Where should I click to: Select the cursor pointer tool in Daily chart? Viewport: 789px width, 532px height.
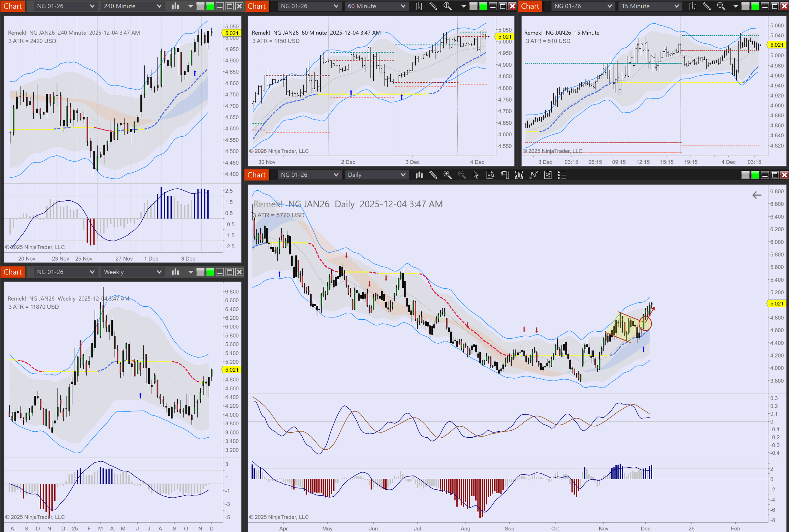coord(476,175)
